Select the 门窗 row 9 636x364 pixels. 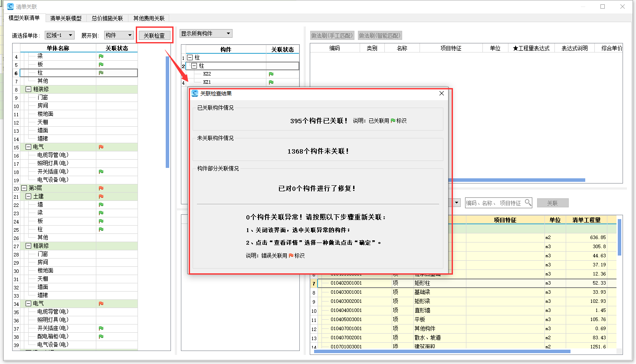(75, 98)
